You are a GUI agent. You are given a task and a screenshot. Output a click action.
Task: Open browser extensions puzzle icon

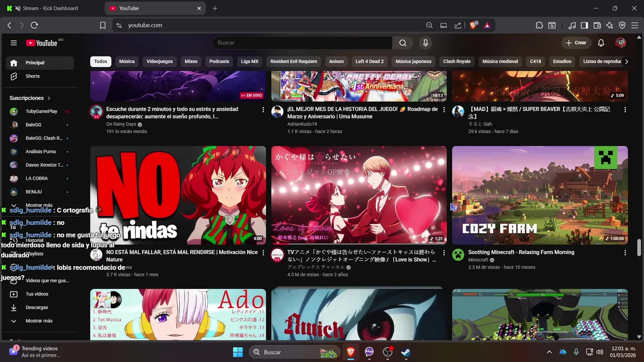pyautogui.click(x=539, y=25)
